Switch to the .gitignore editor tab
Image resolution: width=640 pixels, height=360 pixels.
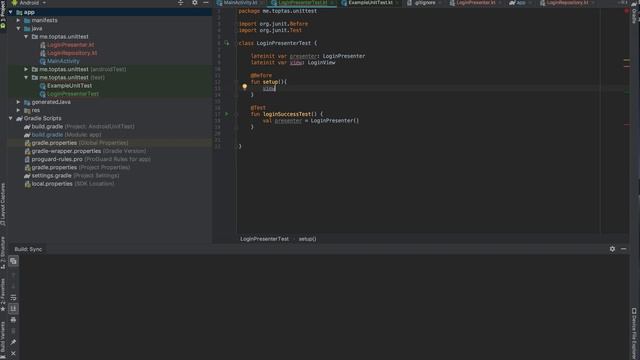pyautogui.click(x=424, y=3)
